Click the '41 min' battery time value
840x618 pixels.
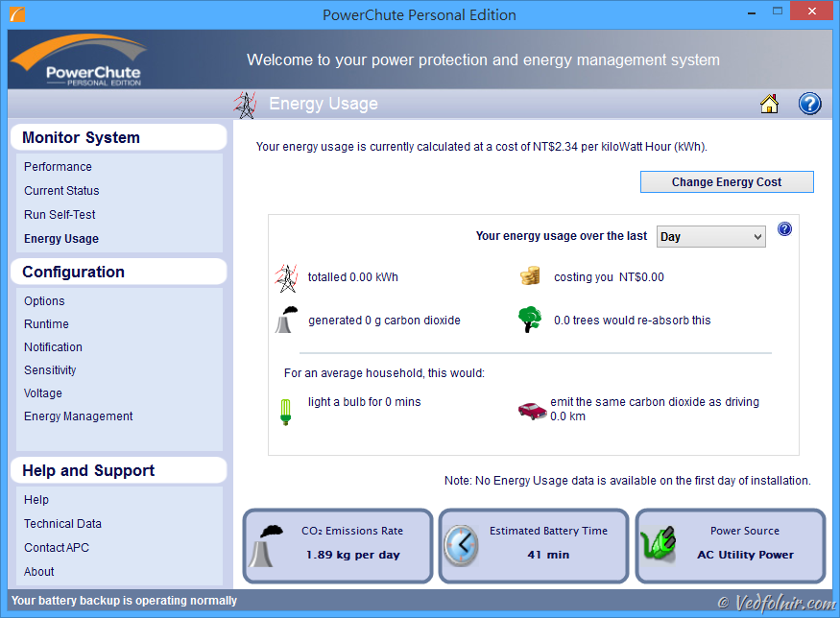(548, 555)
